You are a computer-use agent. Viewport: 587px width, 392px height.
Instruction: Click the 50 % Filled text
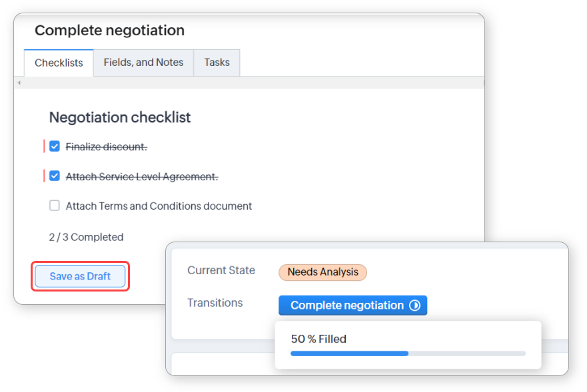pos(318,339)
